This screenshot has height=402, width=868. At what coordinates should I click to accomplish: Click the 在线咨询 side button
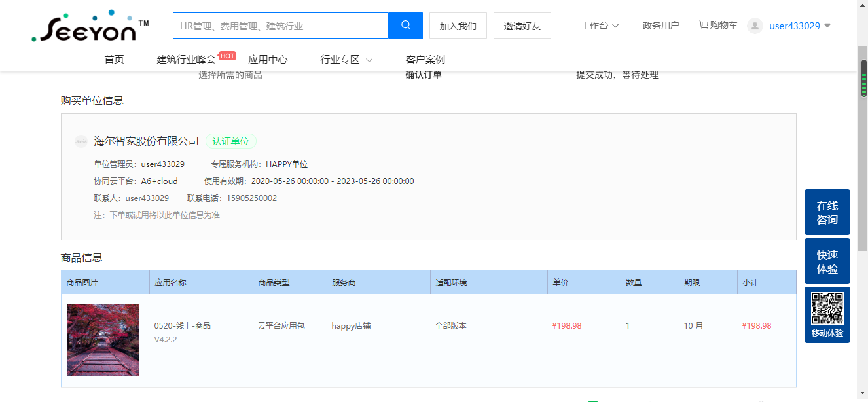pos(827,212)
